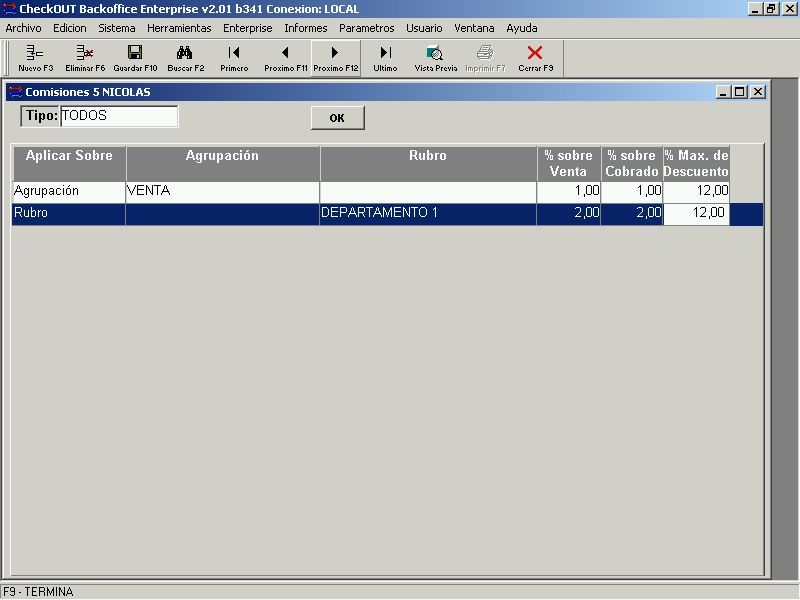Viewport: 800px width, 600px height.
Task: Click the OK button
Action: tap(338, 118)
